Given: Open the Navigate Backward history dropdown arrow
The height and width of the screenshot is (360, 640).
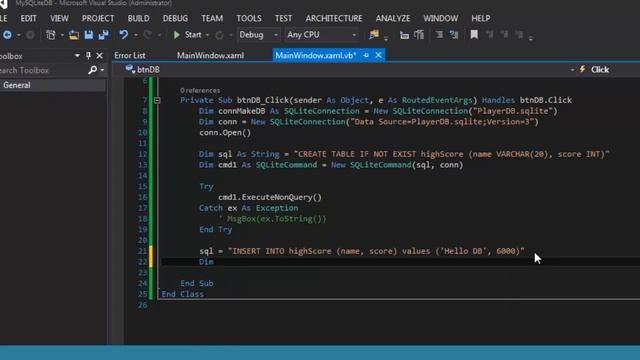Looking at the screenshot, I should click(18, 36).
